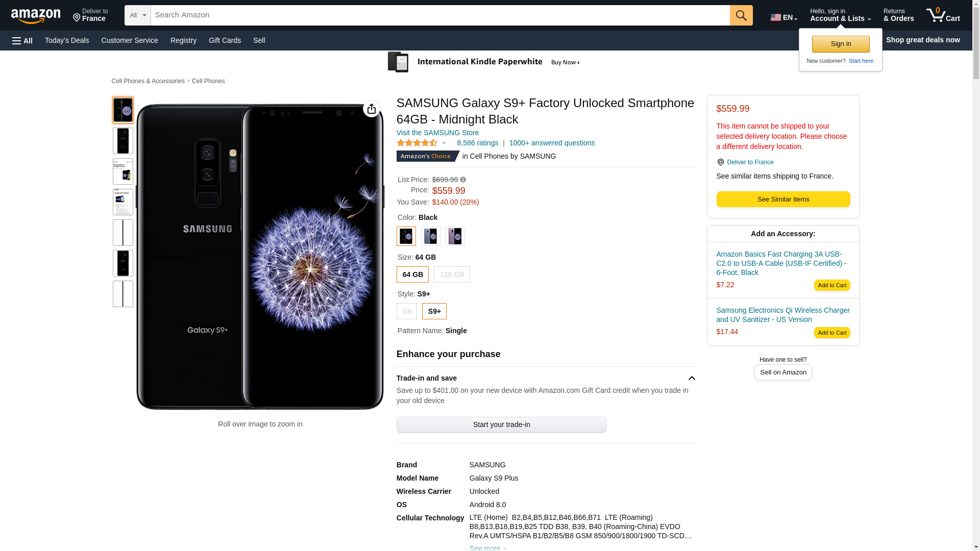Click the See Similar Items button

(783, 199)
